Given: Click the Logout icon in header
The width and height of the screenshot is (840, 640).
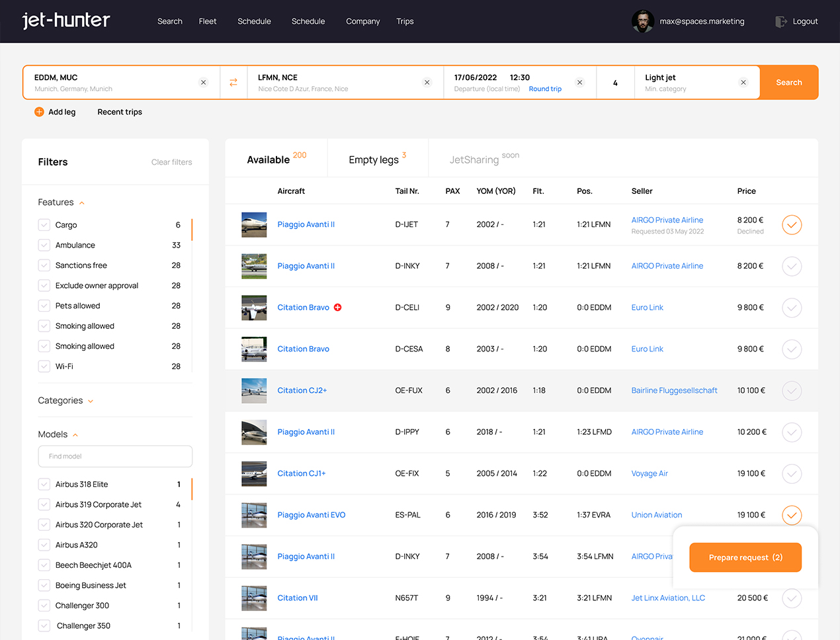Looking at the screenshot, I should coord(781,21).
